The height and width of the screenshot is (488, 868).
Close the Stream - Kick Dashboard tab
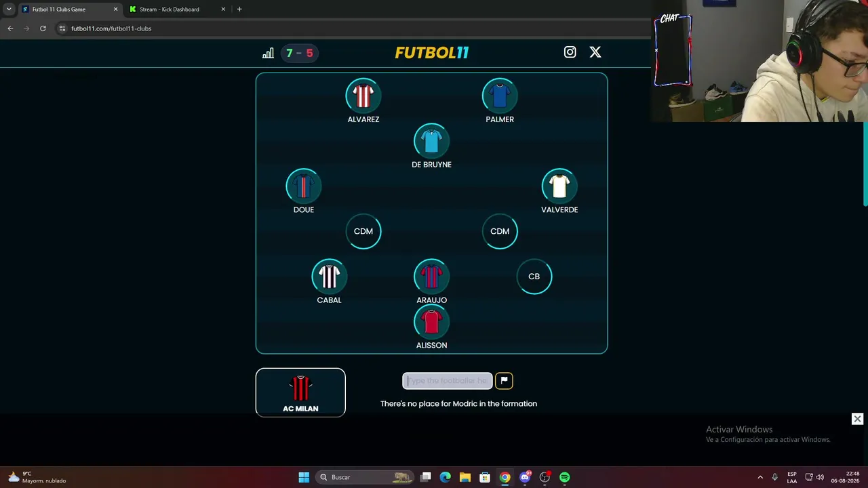pyautogui.click(x=223, y=9)
